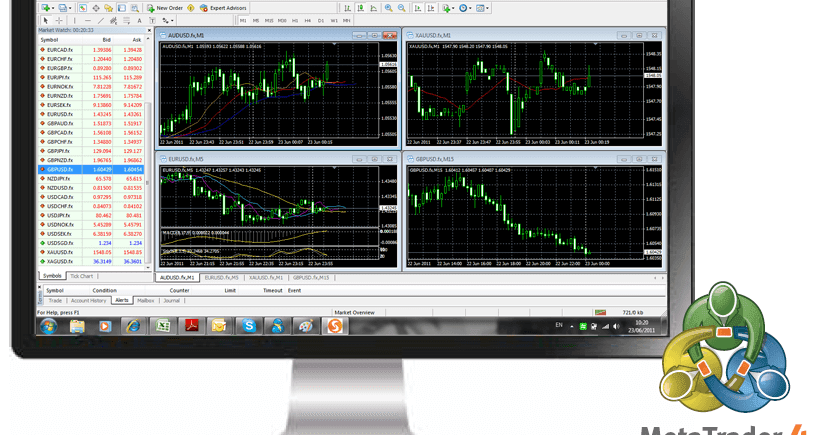Open the XAUUSD.fx,M1 chart tab

coord(266,277)
